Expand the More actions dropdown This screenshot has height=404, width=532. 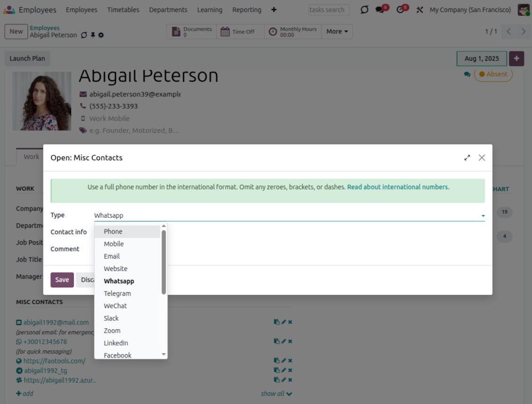click(x=337, y=32)
